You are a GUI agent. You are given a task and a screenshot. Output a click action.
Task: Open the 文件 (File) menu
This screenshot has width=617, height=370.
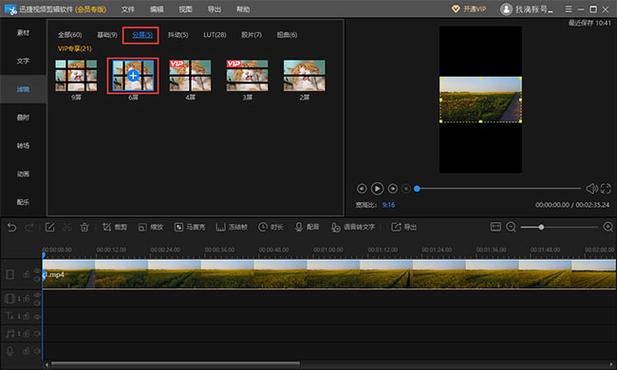[x=127, y=9]
